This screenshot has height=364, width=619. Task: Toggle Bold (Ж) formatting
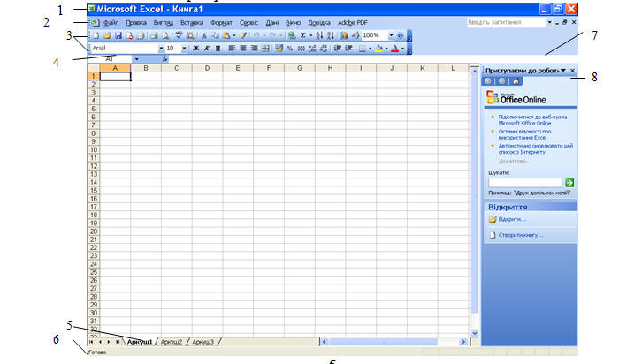point(195,48)
